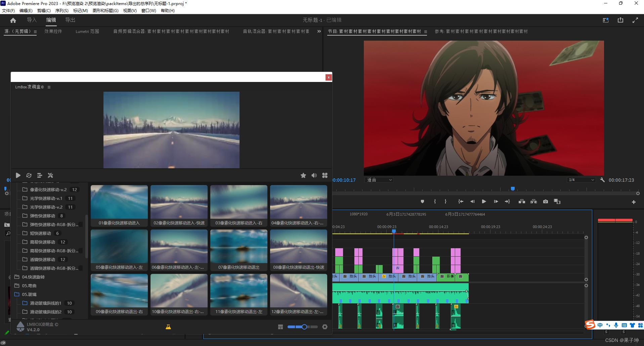
Task: Open the LmBox wrench-and-screwdriver tools icon
Action: tap(50, 175)
